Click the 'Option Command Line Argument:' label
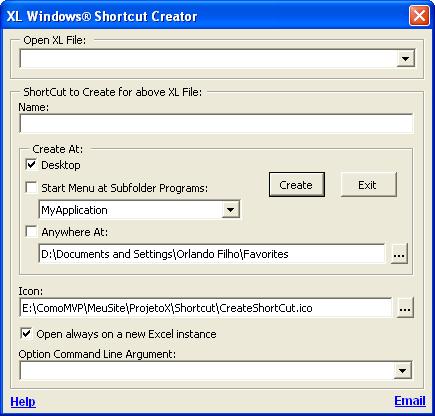 point(97,354)
